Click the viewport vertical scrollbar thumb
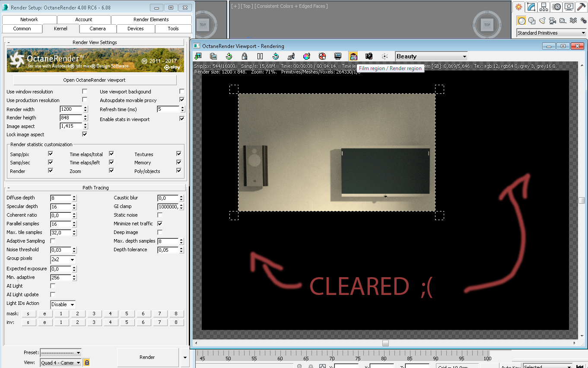This screenshot has height=368, width=588. pyautogui.click(x=582, y=200)
